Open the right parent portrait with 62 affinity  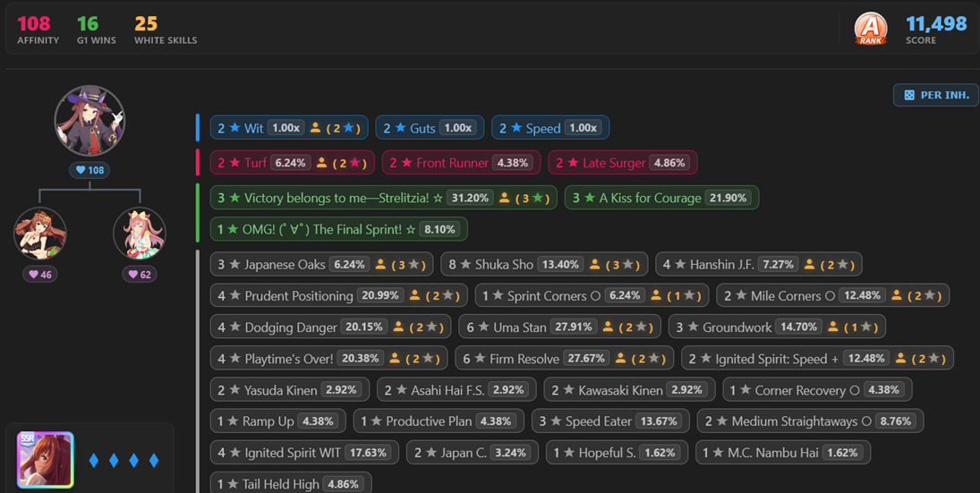(x=140, y=234)
